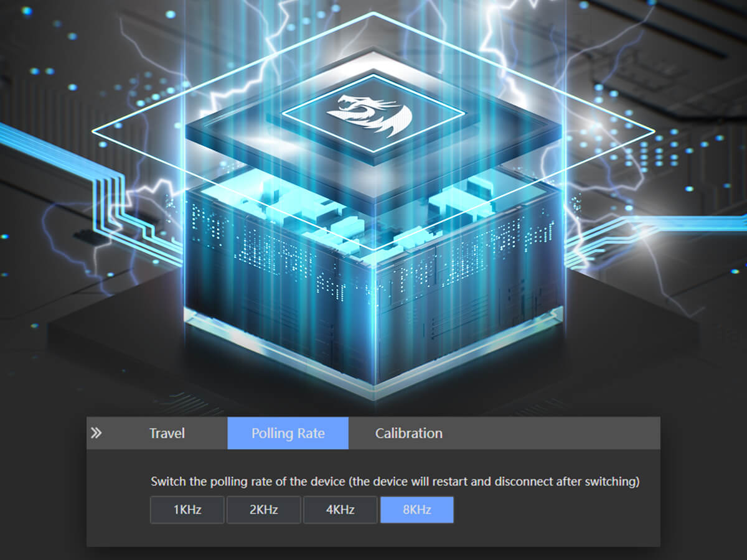This screenshot has height=560, width=747.
Task: Click the Redragon dragon logo on chip
Action: (x=372, y=115)
